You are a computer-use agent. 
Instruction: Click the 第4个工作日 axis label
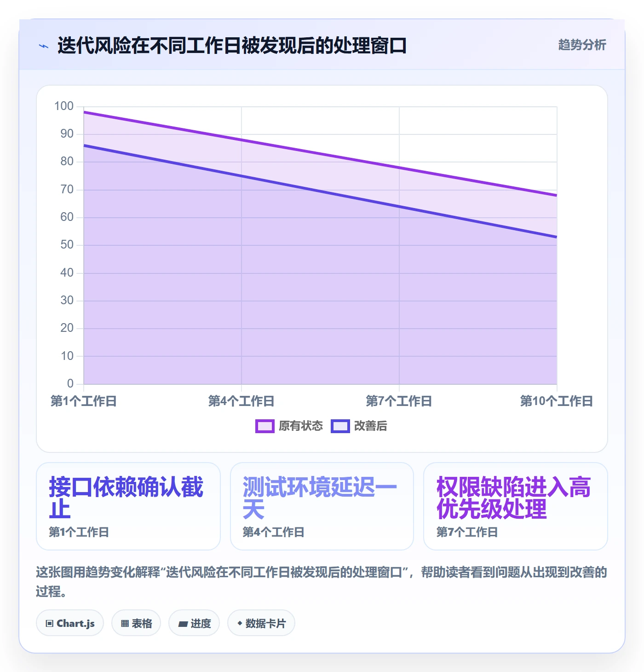(241, 401)
